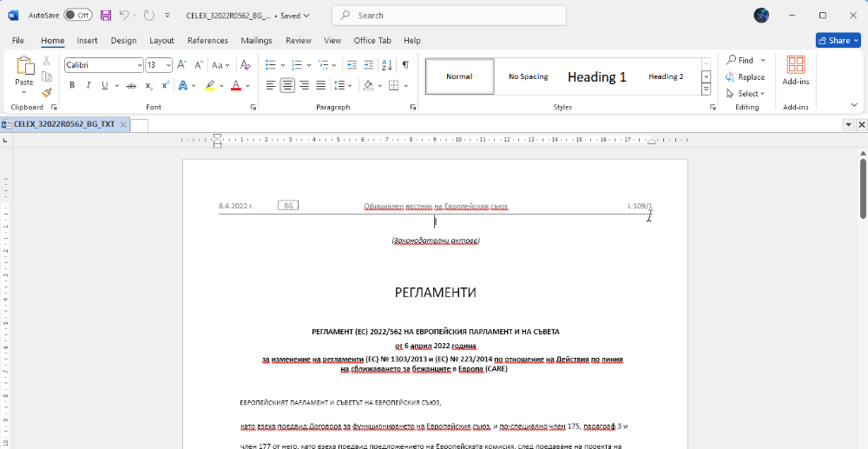Click the Redo icon in title bar
The height and width of the screenshot is (449, 868).
149,16
